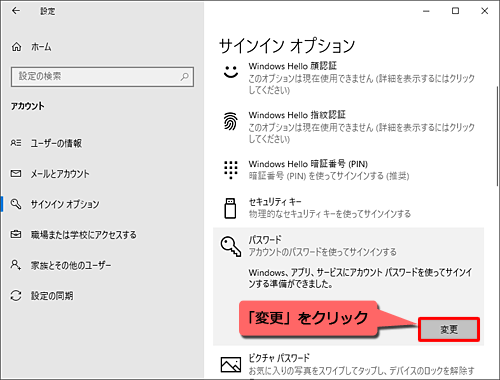
Task: Maximize the 設定 window
Action: pyautogui.click(x=455, y=11)
